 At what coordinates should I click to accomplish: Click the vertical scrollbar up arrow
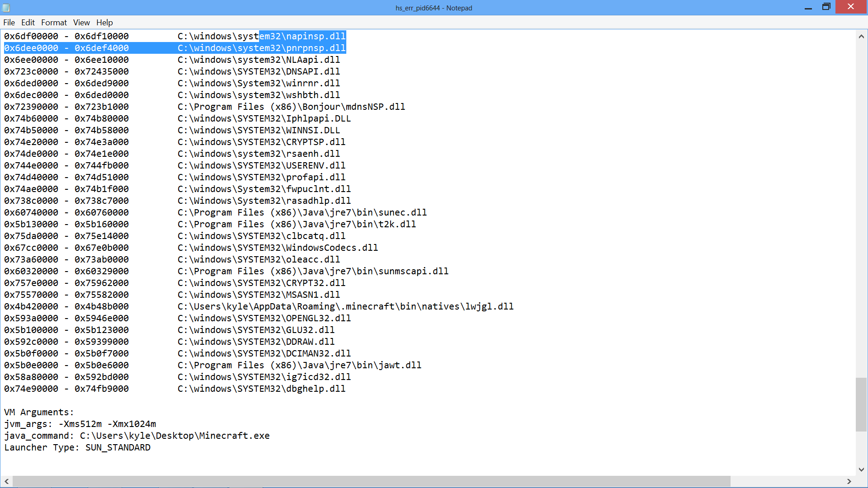(x=861, y=37)
